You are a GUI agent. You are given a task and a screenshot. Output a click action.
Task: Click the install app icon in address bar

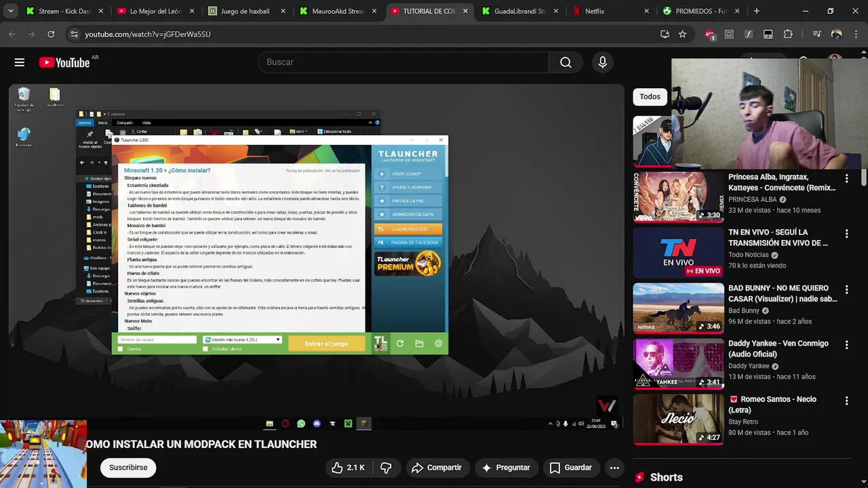coord(665,34)
